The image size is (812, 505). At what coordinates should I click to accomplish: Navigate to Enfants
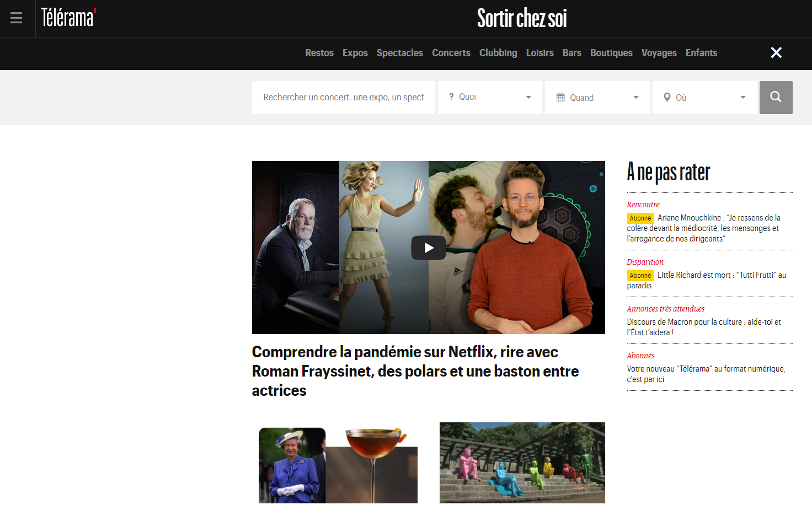click(x=701, y=53)
